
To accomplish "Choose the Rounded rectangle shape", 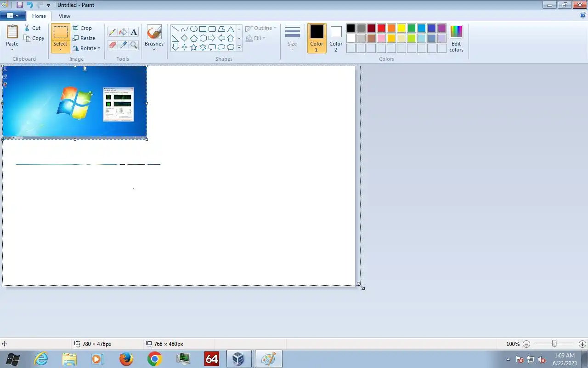I will (212, 29).
